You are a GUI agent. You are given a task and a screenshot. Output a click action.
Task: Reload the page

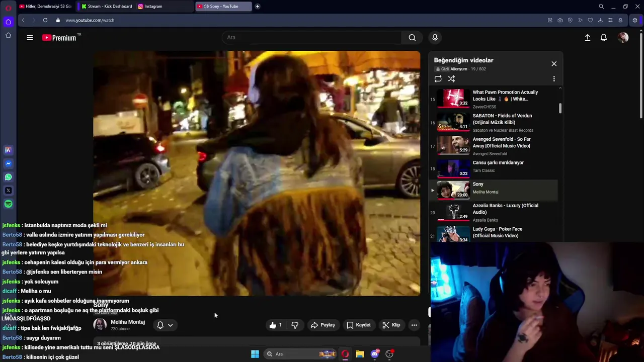point(45,20)
